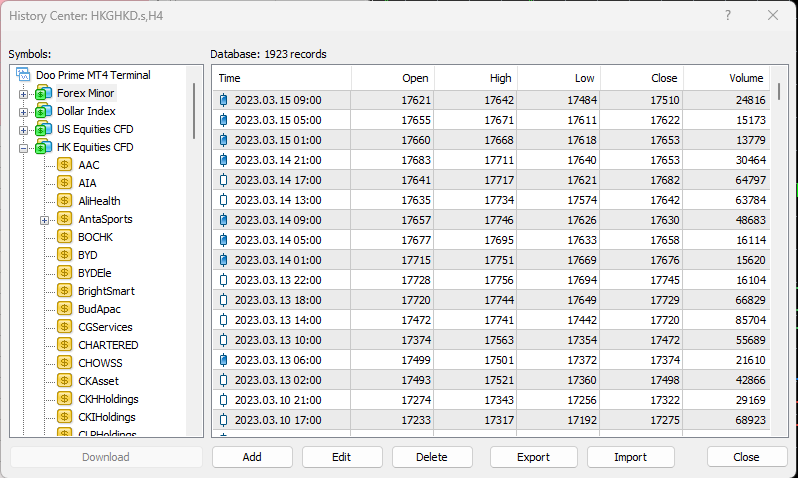This screenshot has width=798, height=478.
Task: Click the candle icon for 2023.03.15 09:00 row
Action: point(223,100)
